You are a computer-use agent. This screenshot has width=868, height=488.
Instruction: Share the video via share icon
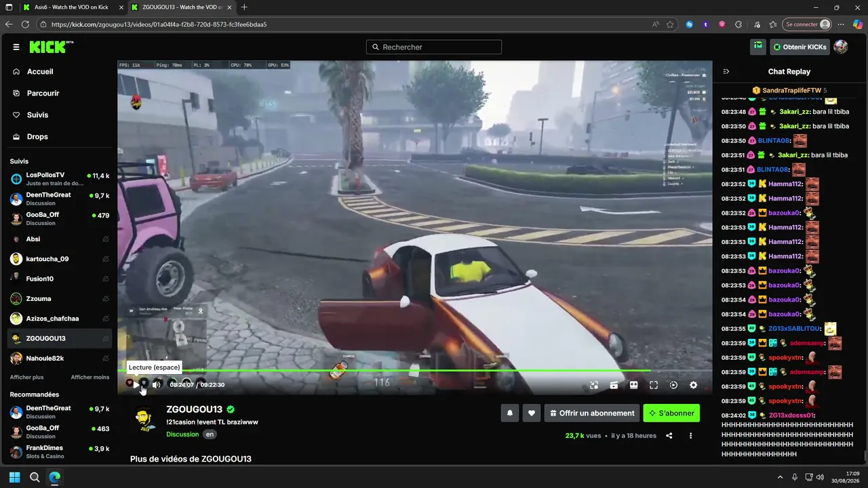pos(669,436)
